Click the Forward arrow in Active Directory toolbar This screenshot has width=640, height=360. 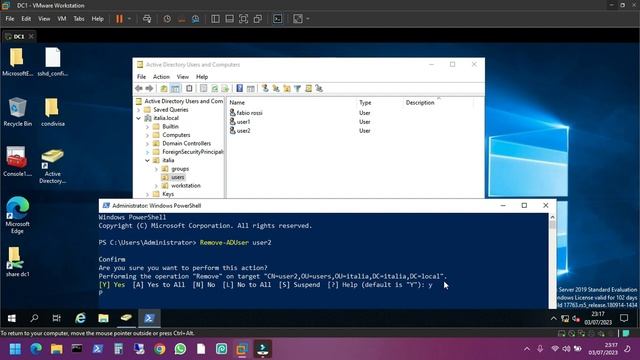point(149,88)
